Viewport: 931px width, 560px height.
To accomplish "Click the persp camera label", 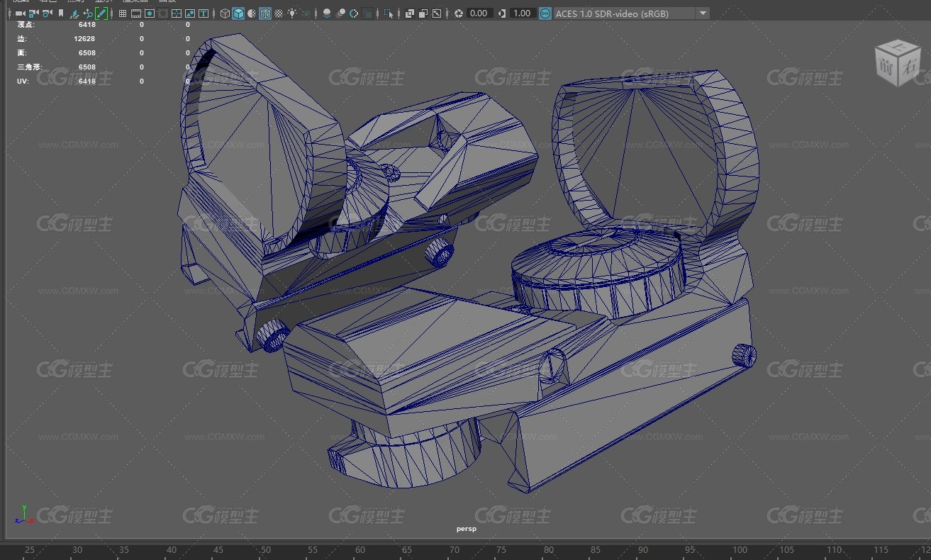I will 466,529.
